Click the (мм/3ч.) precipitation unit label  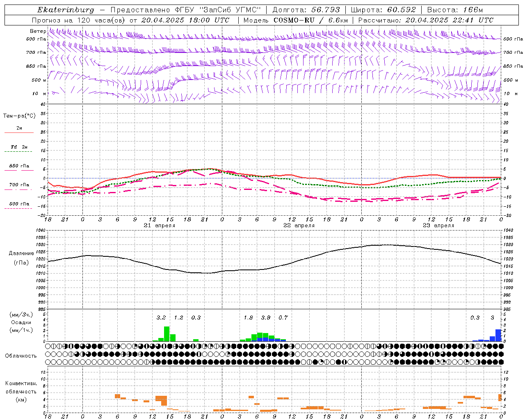[x=21, y=315]
